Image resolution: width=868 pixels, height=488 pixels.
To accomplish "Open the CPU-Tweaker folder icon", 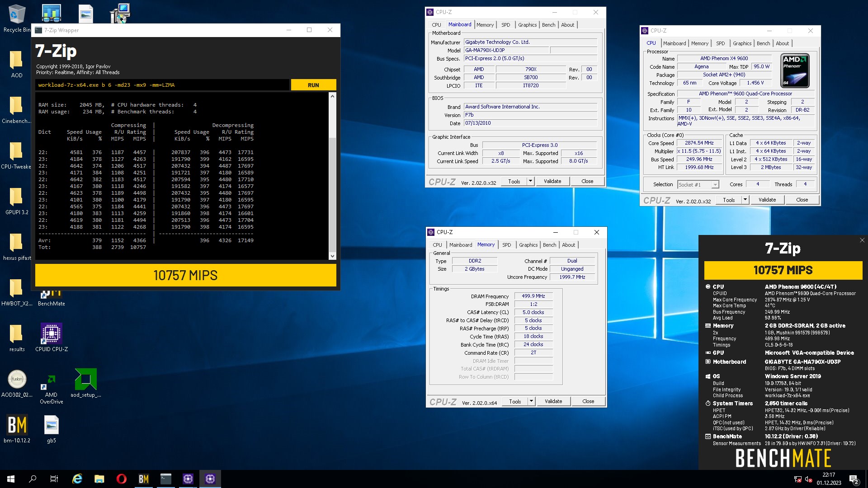I will pyautogui.click(x=17, y=155).
